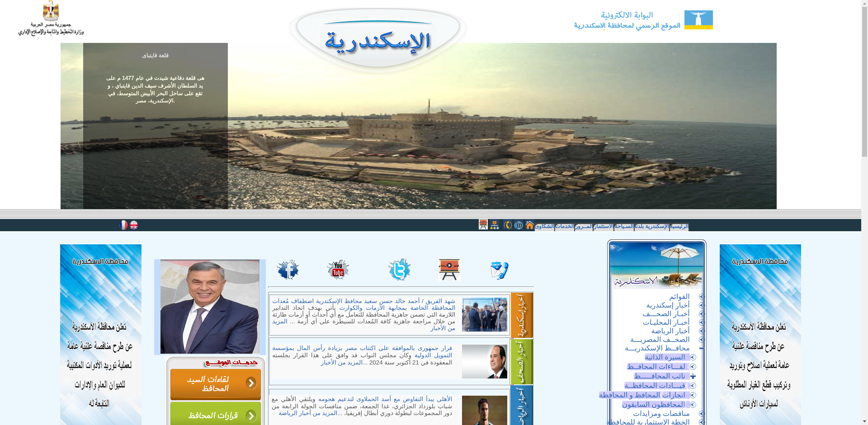Switch to French with the France flag
Image resolution: width=868 pixels, height=425 pixels.
pyautogui.click(x=123, y=225)
